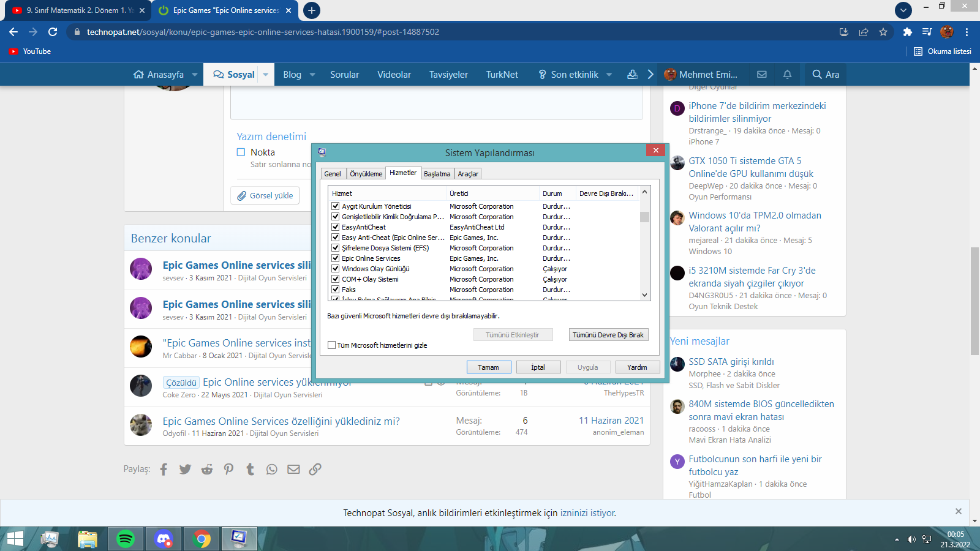This screenshot has height=551, width=980.
Task: Share the thread on Facebook
Action: click(x=164, y=469)
